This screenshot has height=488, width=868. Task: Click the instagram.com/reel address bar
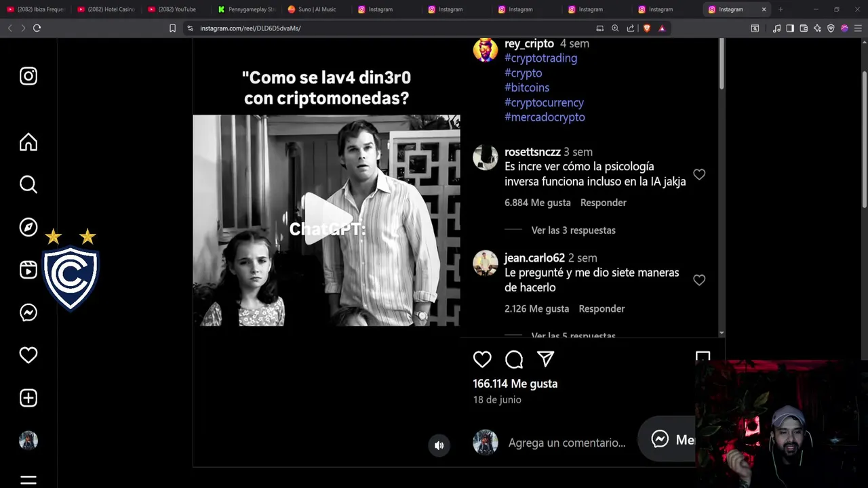click(x=393, y=28)
